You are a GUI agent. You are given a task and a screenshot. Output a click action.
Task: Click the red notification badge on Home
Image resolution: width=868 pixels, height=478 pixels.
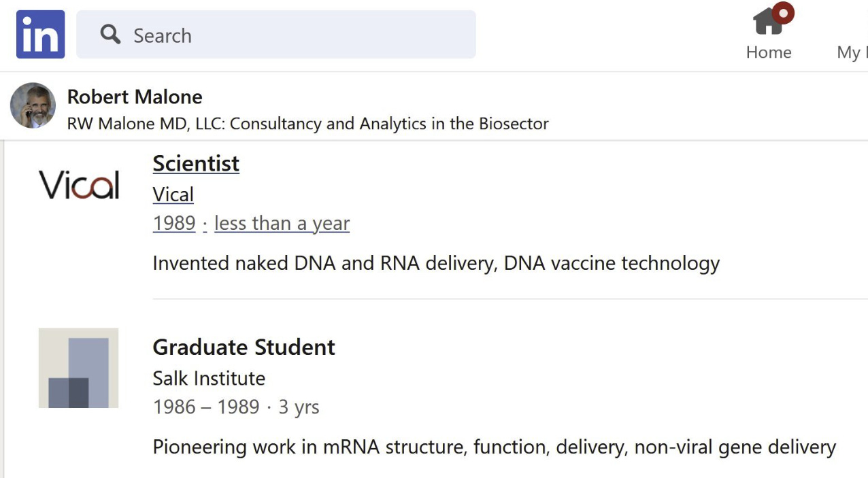pos(784,13)
